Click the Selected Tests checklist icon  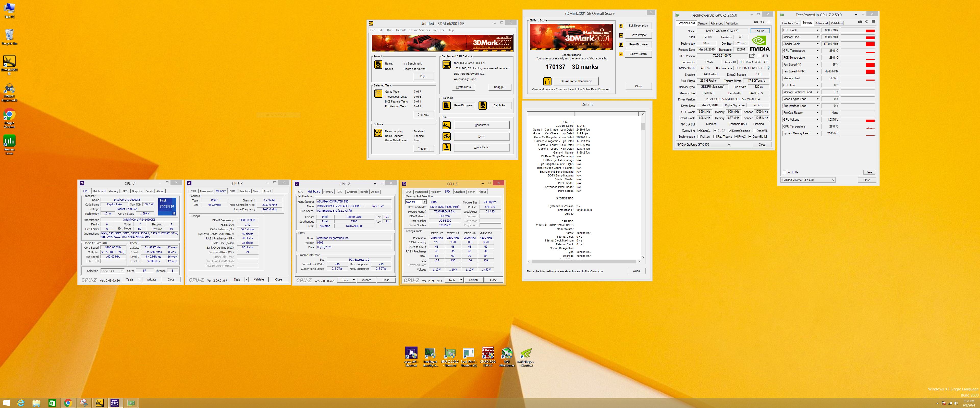click(x=378, y=94)
